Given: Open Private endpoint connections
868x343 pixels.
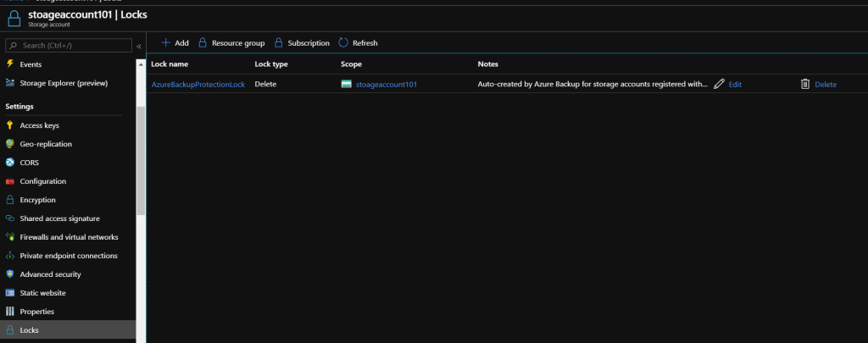Looking at the screenshot, I should click(x=69, y=256).
